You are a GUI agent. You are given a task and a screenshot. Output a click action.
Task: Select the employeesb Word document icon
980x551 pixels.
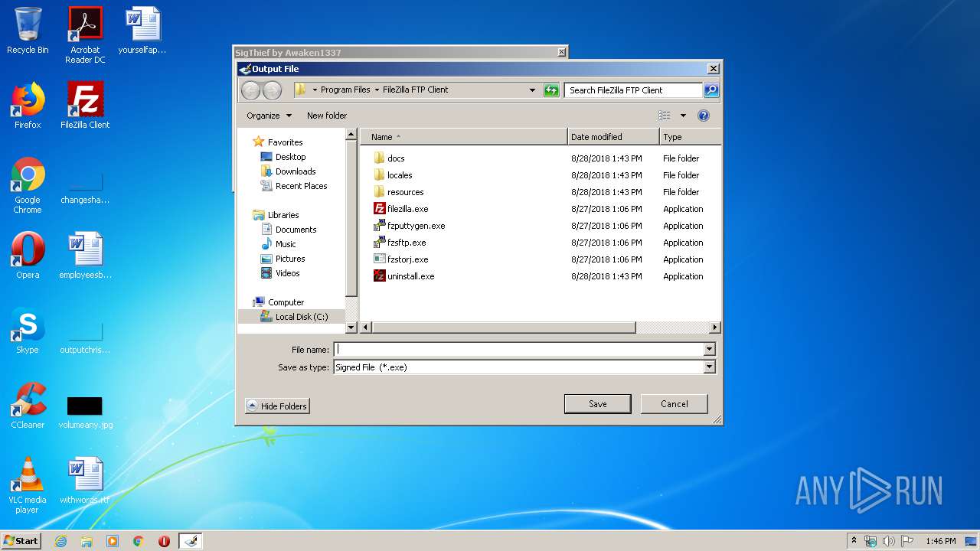(x=85, y=256)
